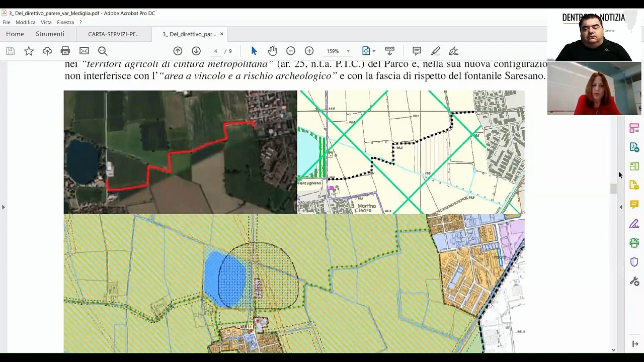Send file by email envelope icon
The width and height of the screenshot is (644, 362).
(84, 51)
